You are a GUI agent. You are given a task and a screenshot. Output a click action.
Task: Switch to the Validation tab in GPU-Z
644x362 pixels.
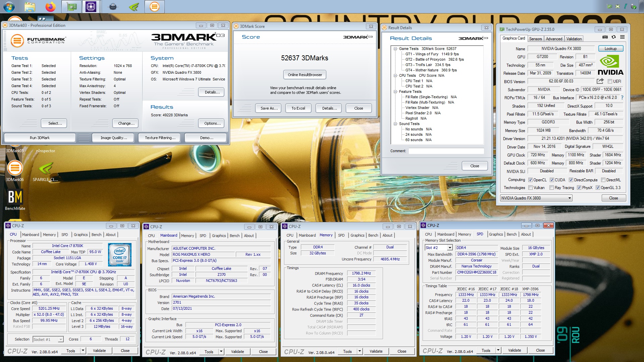click(x=574, y=39)
